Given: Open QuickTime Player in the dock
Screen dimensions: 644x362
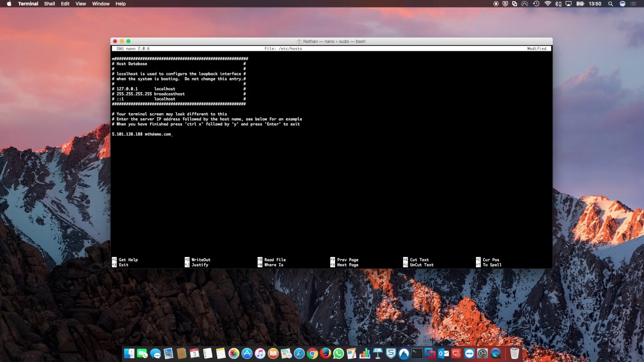Looking at the screenshot, I should [496, 353].
